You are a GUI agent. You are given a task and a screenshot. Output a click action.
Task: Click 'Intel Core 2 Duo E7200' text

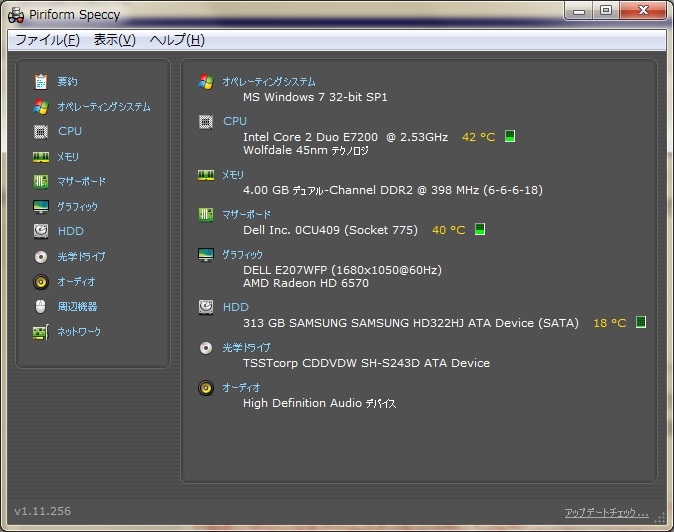[x=310, y=137]
